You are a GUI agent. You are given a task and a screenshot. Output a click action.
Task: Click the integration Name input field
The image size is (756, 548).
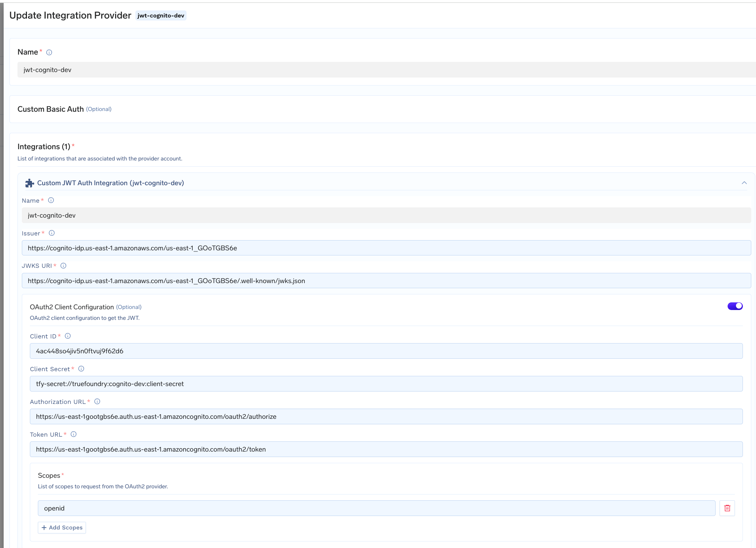point(386,215)
